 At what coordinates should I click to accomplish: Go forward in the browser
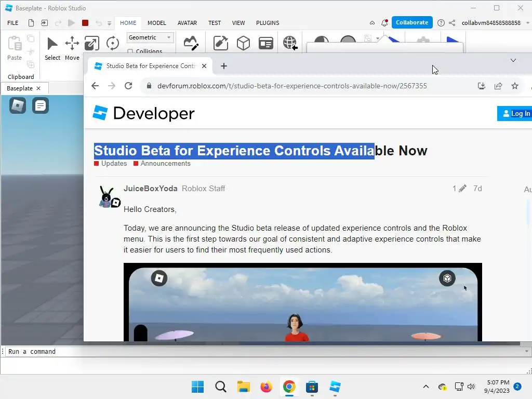pyautogui.click(x=112, y=86)
